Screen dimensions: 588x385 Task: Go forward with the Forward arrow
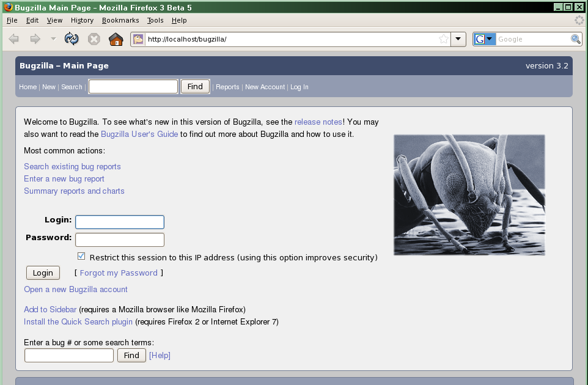pyautogui.click(x=35, y=39)
